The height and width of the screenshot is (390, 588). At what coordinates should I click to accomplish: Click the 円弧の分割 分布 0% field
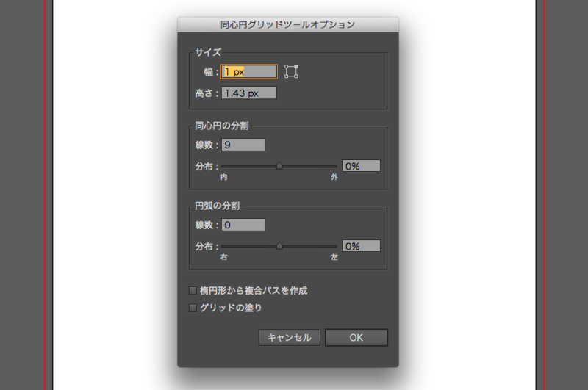point(361,246)
